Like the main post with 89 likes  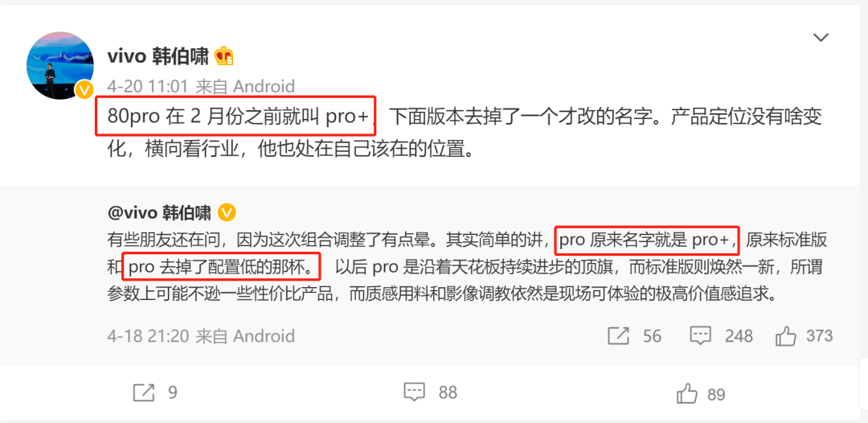coord(701,394)
